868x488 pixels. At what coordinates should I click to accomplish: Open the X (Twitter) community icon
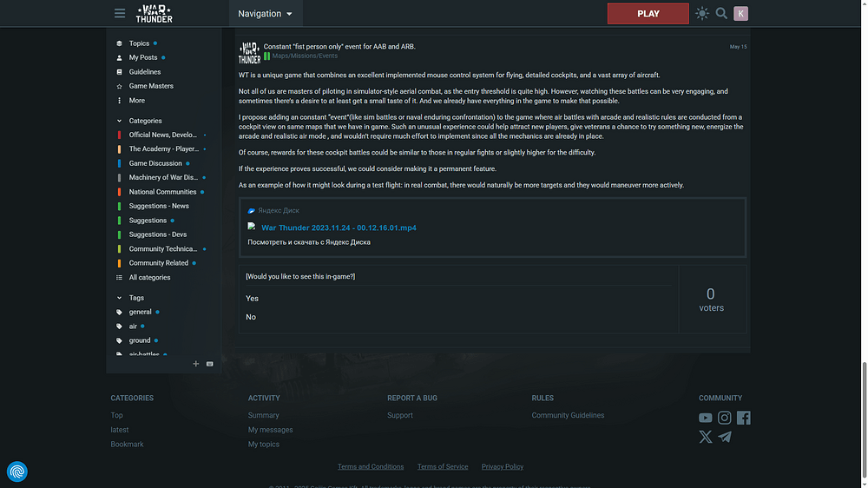pos(705,437)
